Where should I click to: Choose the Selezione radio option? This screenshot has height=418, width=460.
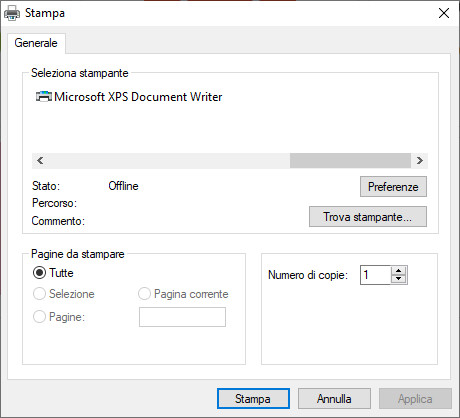point(39,294)
